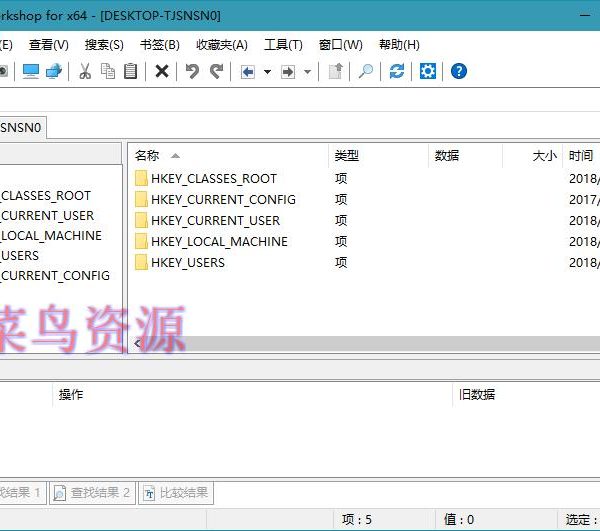Select HKEY_LOCAL_MACHINE in the list pane
The image size is (600, 531).
[219, 241]
